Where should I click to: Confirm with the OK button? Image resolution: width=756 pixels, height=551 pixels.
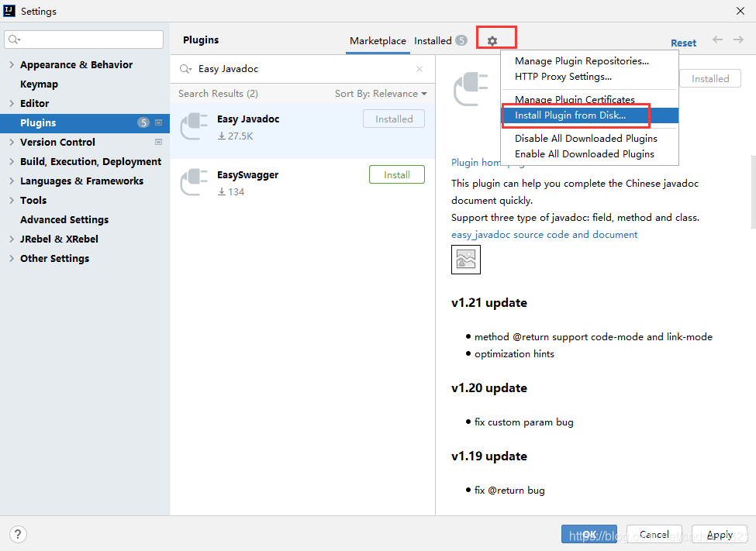click(589, 534)
